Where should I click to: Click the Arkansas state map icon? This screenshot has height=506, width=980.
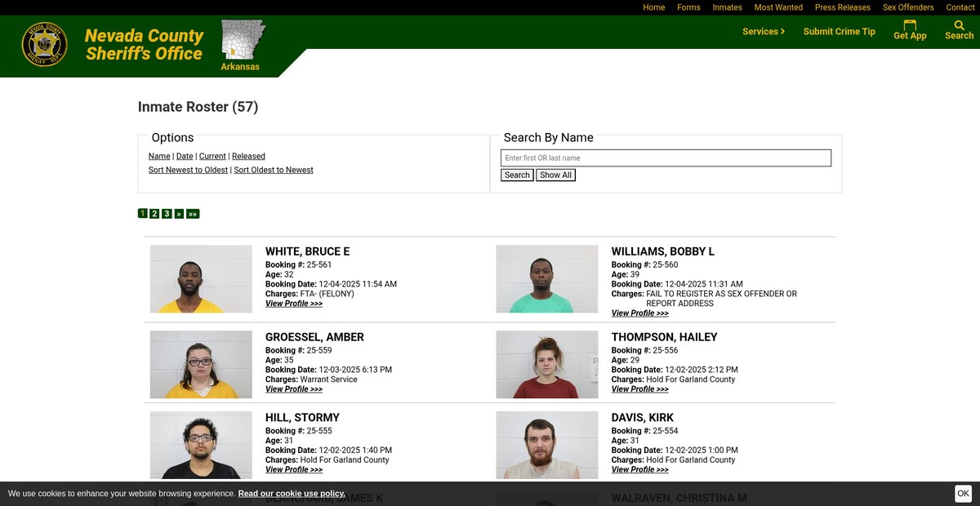point(243,39)
